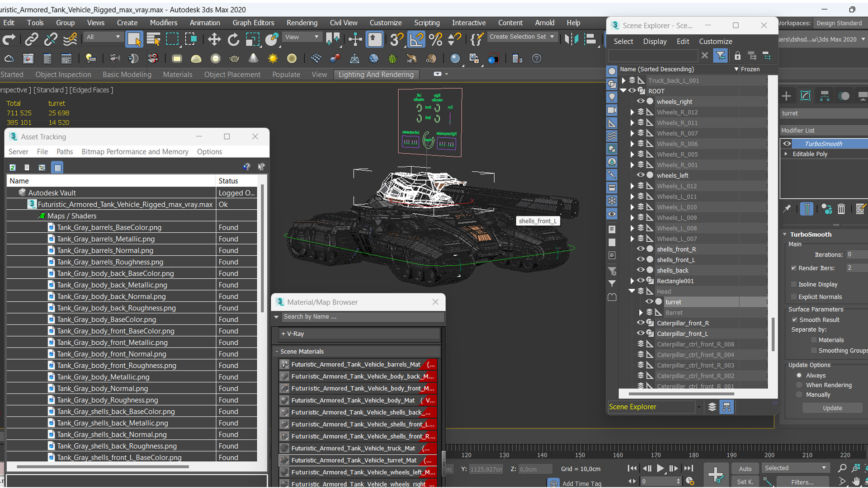Image resolution: width=868 pixels, height=488 pixels.
Task: Expand Truck_back_L_001 tree node
Action: click(x=623, y=80)
